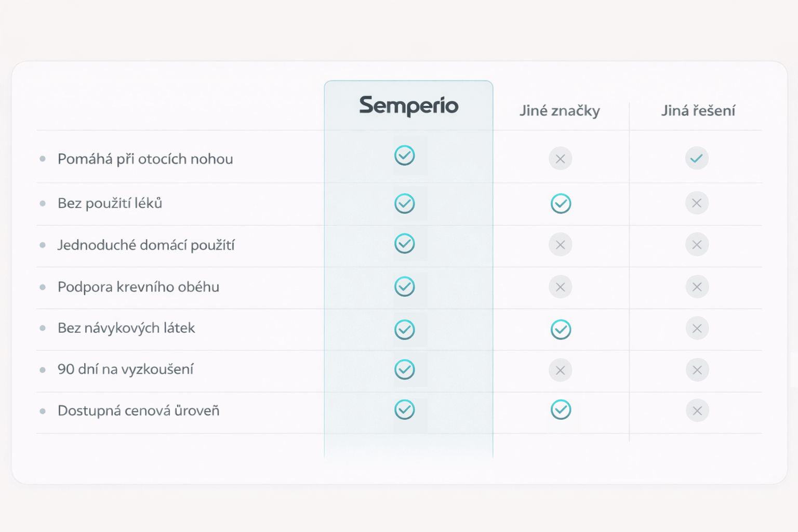The image size is (798, 532).
Task: Click Jiné značky check for Bez návykových látek
Action: pyautogui.click(x=561, y=329)
